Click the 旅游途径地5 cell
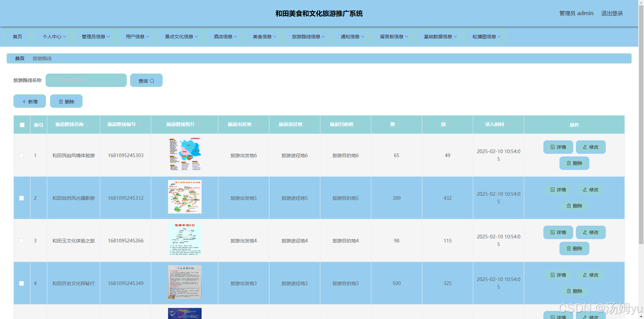 click(x=294, y=198)
